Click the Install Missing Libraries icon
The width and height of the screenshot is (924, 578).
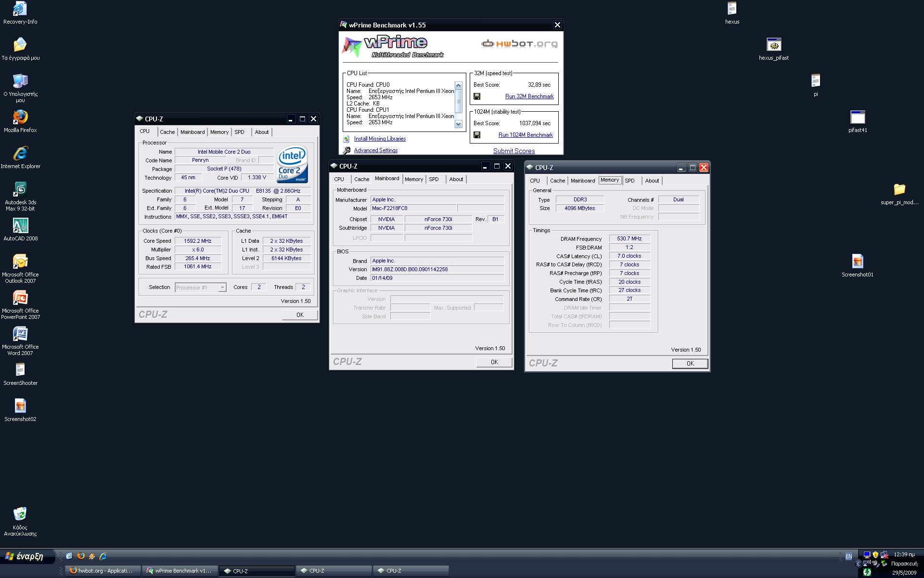click(346, 139)
